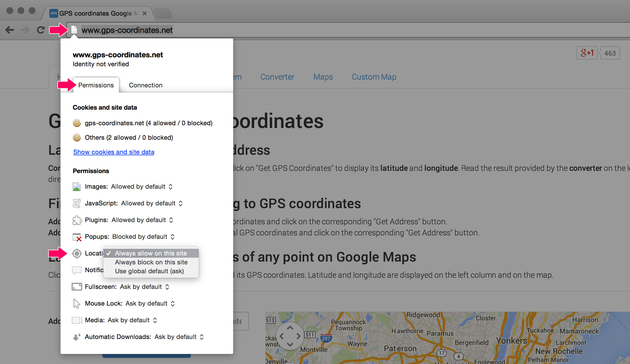The image size is (630, 364).
Task: Click the 463 share count
Action: tap(610, 53)
